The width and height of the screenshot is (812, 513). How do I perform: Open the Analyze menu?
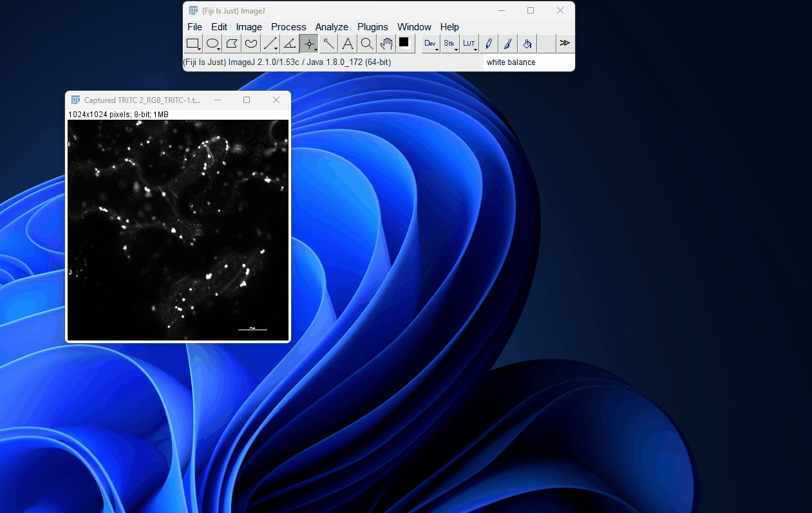(332, 27)
